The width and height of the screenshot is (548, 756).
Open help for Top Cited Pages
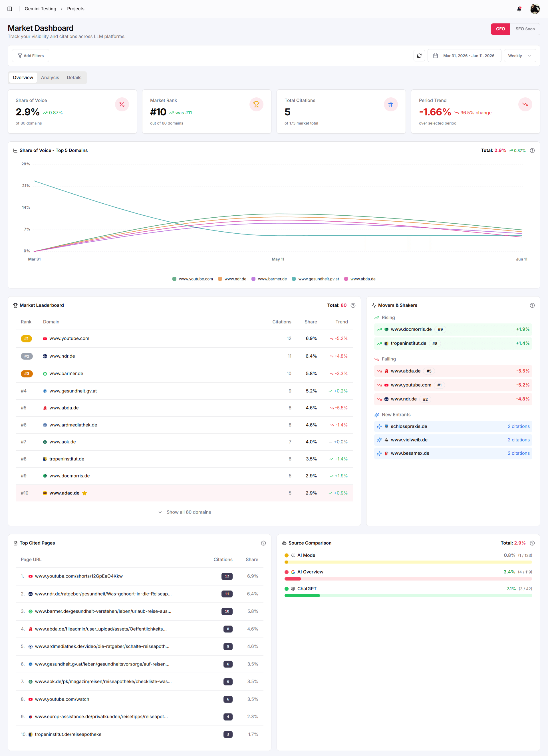coord(263,543)
